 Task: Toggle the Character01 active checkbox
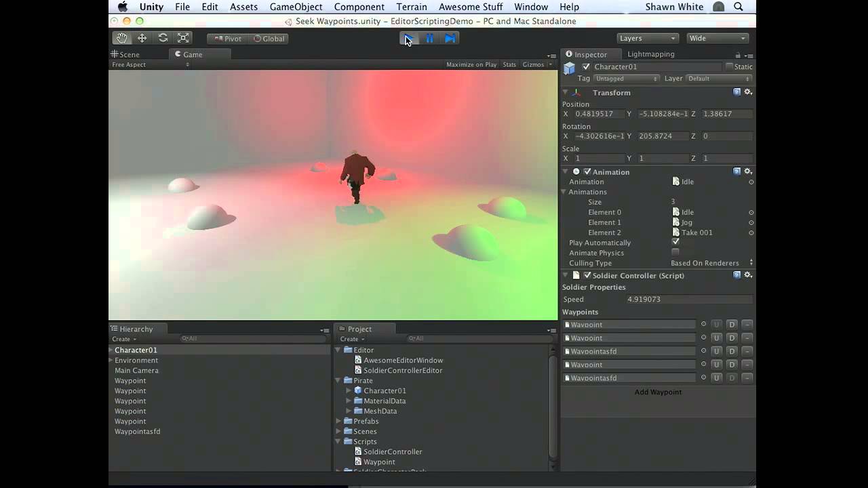587,67
